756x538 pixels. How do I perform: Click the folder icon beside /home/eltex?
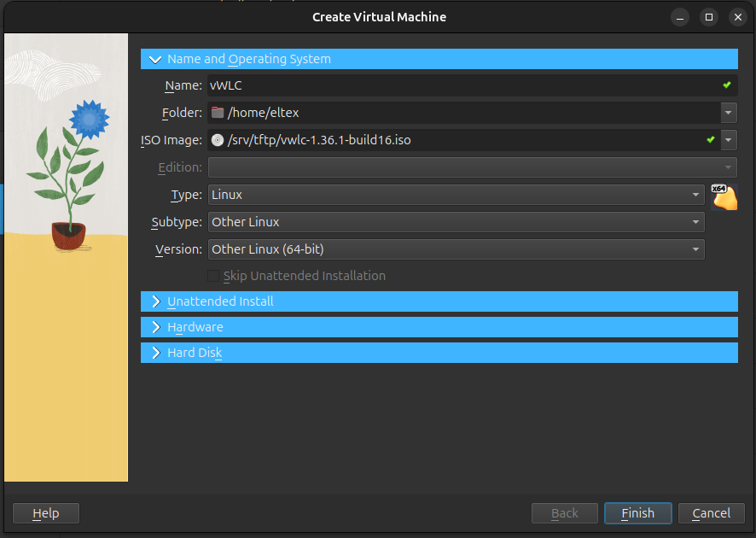click(218, 113)
